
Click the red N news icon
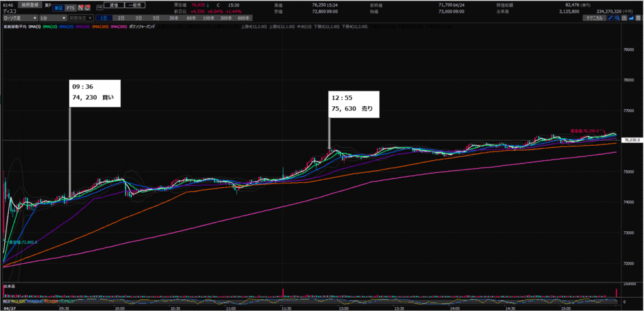(x=80, y=8)
